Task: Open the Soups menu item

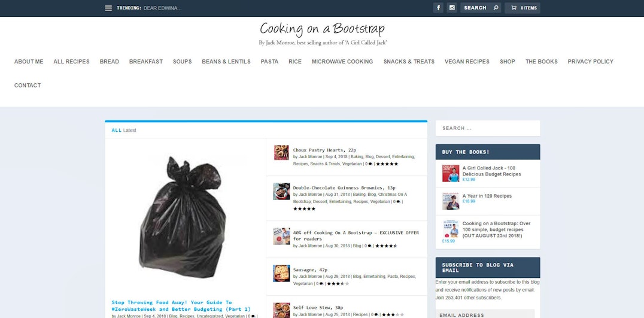Action: [183, 62]
